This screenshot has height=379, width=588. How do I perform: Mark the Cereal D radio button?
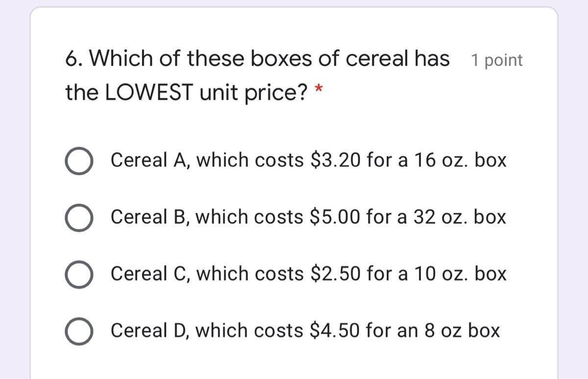[x=79, y=331]
